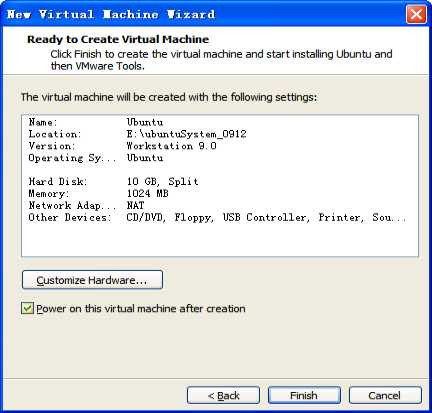Cancel the New Virtual Machine Wizard

click(385, 395)
